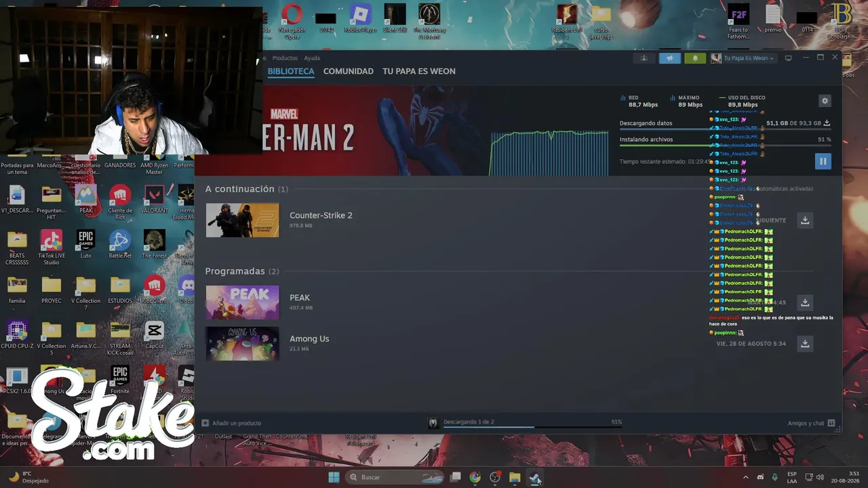
Task: Open Steam notifications bell
Action: click(694, 58)
